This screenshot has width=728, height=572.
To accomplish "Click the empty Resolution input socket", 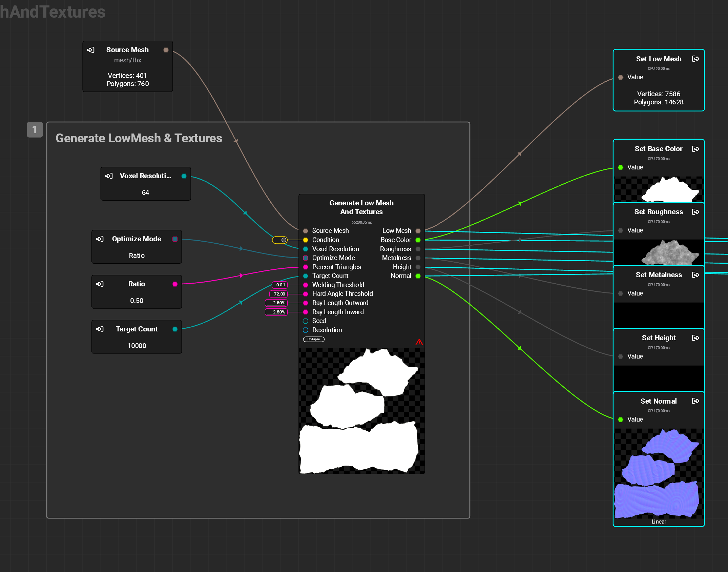I will (306, 330).
